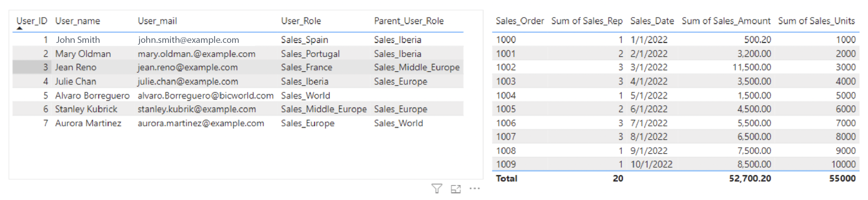Viewport: 868px width, 200px height.
Task: Click the Sales_Date column header
Action: click(652, 21)
